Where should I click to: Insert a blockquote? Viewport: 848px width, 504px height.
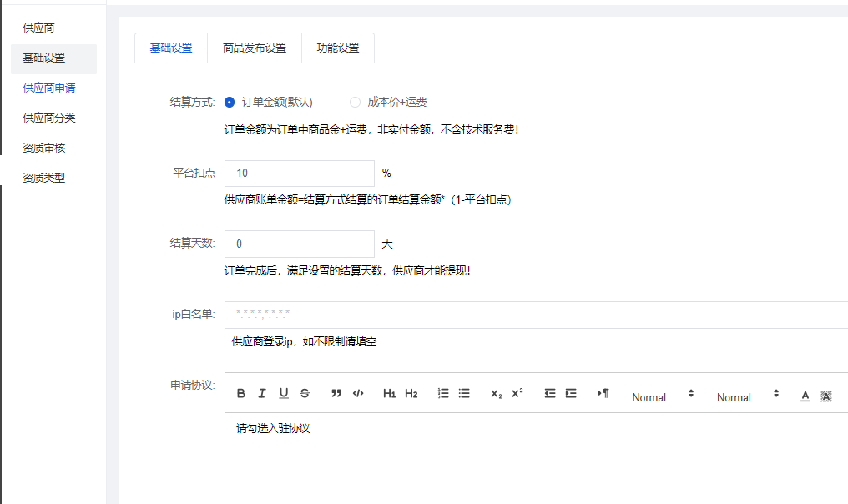pos(336,394)
